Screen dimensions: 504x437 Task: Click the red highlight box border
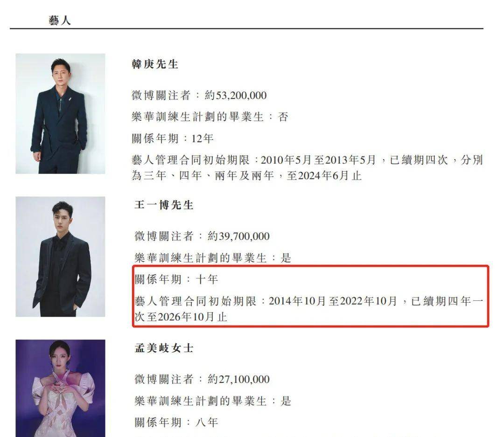tap(310, 266)
